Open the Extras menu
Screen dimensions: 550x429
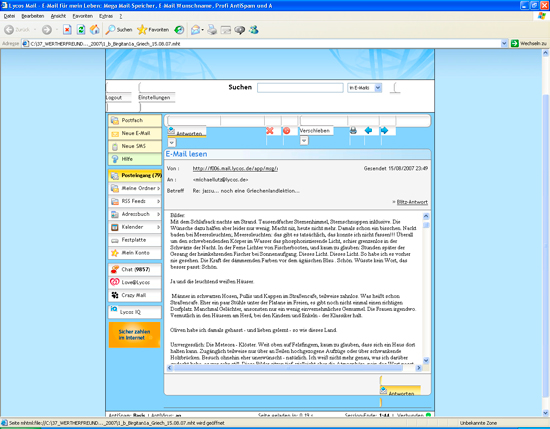pos(106,16)
